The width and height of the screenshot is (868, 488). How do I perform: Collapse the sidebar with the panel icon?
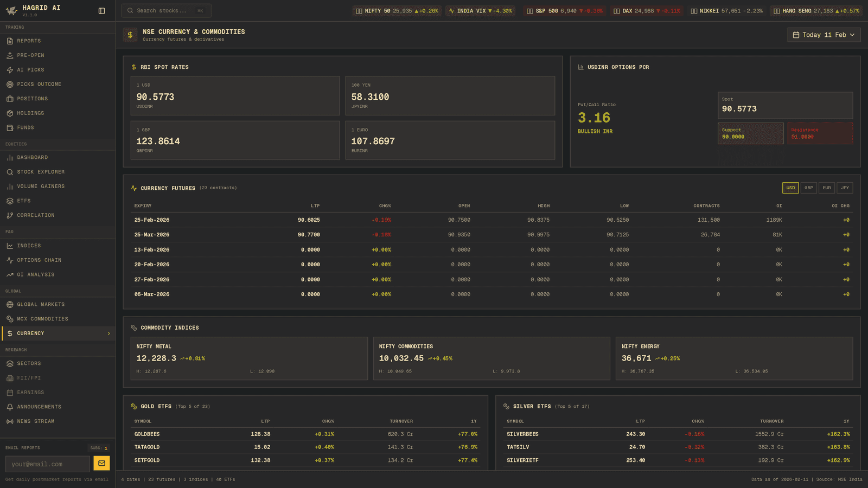(x=101, y=11)
